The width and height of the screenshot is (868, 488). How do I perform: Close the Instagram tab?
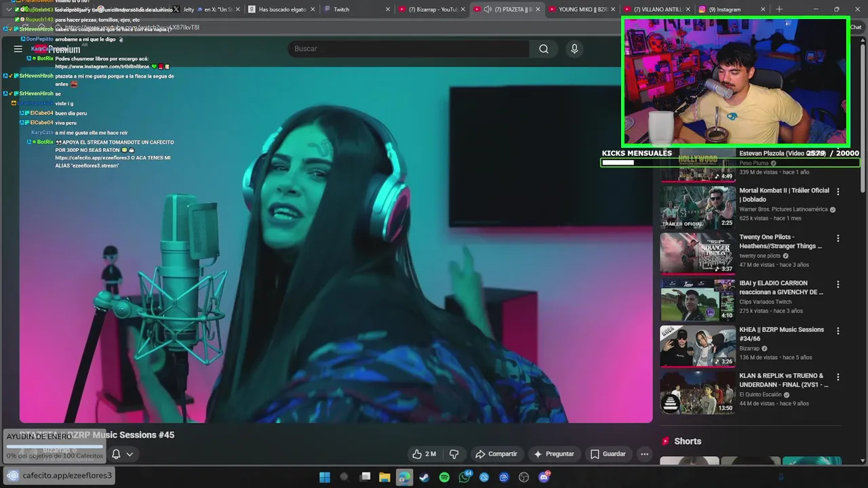click(763, 9)
